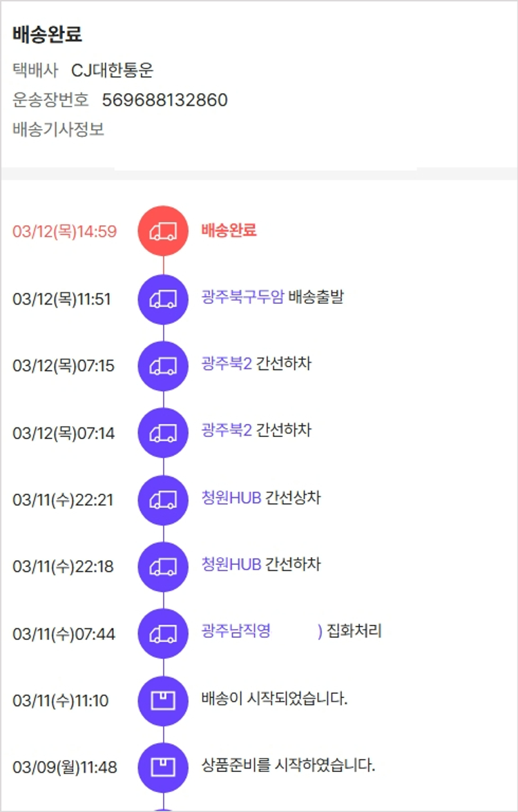Click the truck icon beside 광주남직영 집화처리
This screenshot has width=518, height=812.
click(x=163, y=634)
